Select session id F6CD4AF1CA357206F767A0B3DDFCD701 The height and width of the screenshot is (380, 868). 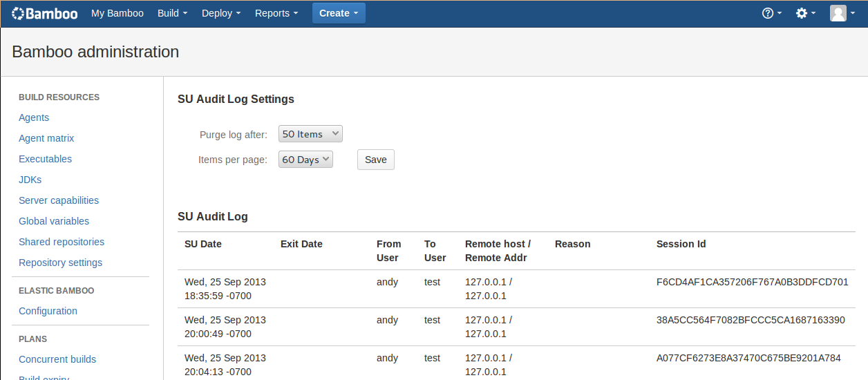tap(753, 282)
